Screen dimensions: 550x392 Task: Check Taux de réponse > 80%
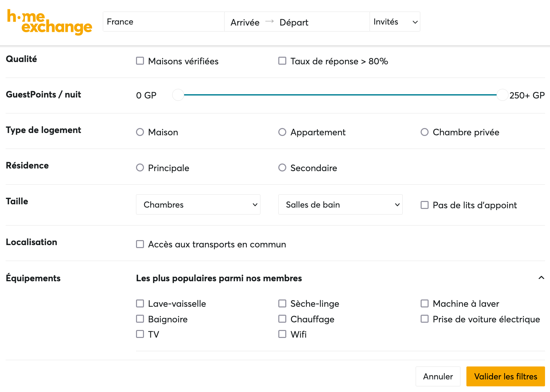coord(282,61)
